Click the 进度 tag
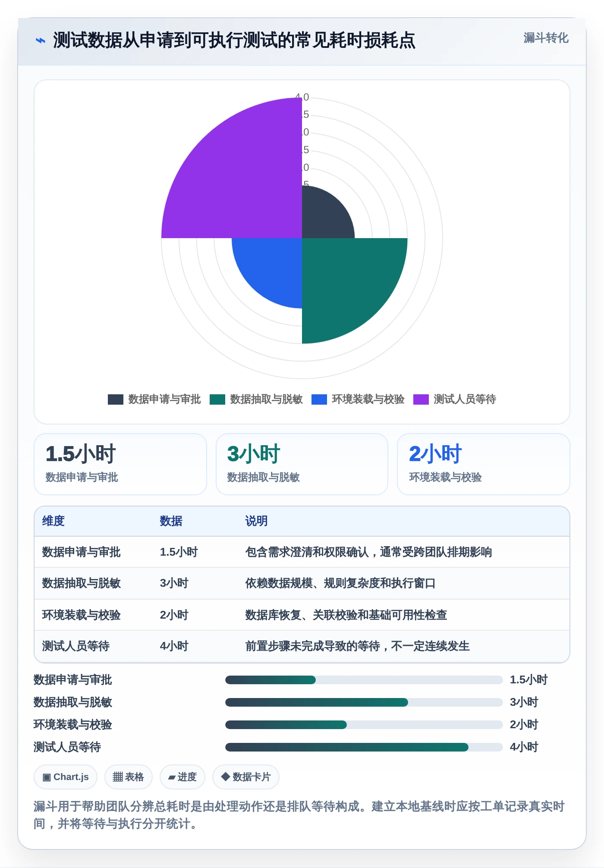 click(182, 777)
